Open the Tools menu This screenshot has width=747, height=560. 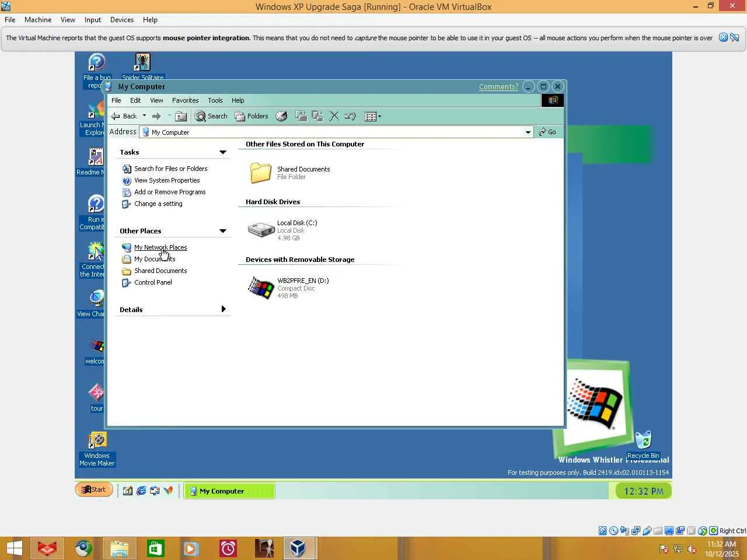click(x=215, y=100)
